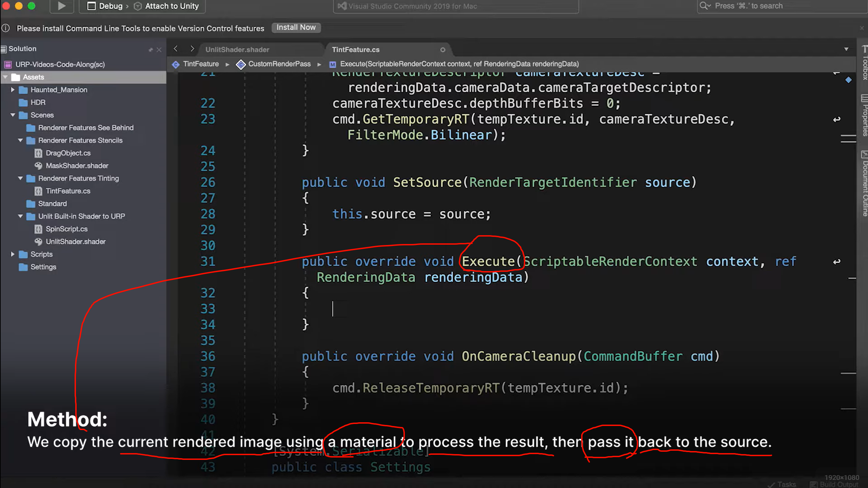Collapse Unlit Built-in Shader to URP folder
This screenshot has width=868, height=488.
click(x=20, y=216)
